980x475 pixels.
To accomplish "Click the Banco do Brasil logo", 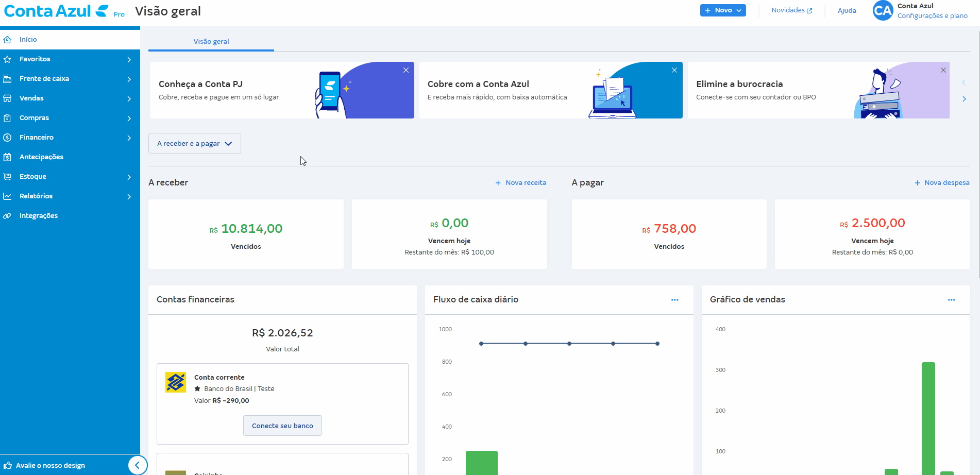I will coord(176,382).
